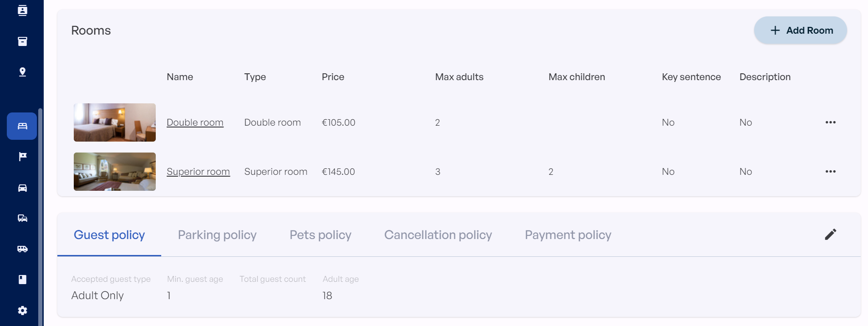Open the contacts icon in sidebar
Viewport: 868px width, 326px height.
[x=22, y=10]
